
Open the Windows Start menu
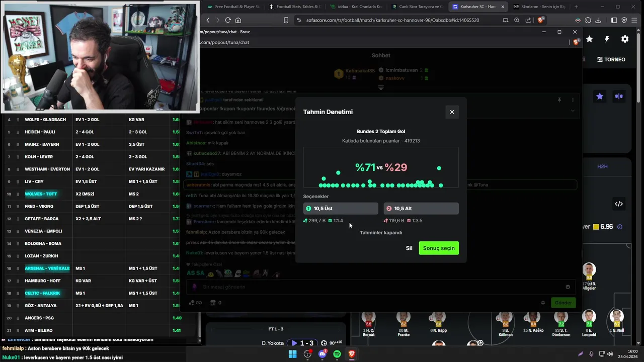tap(292, 354)
